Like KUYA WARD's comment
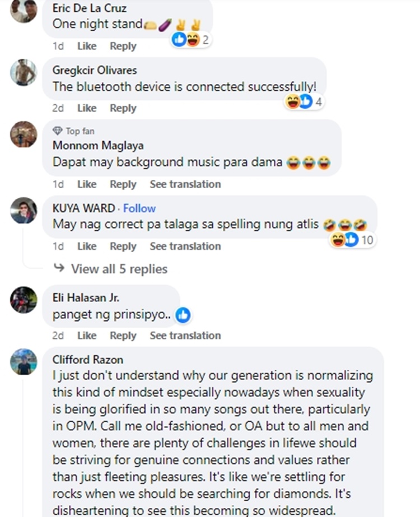 click(x=87, y=246)
